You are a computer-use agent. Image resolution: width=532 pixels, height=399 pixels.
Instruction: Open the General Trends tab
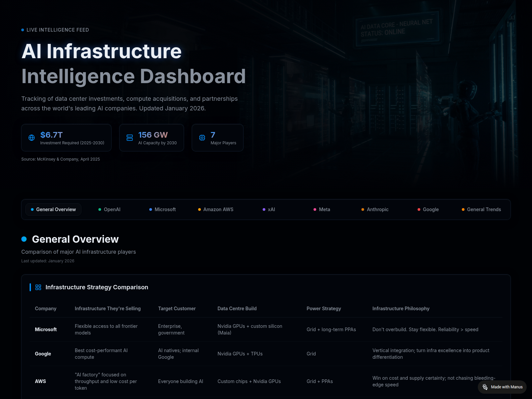tap(481, 209)
